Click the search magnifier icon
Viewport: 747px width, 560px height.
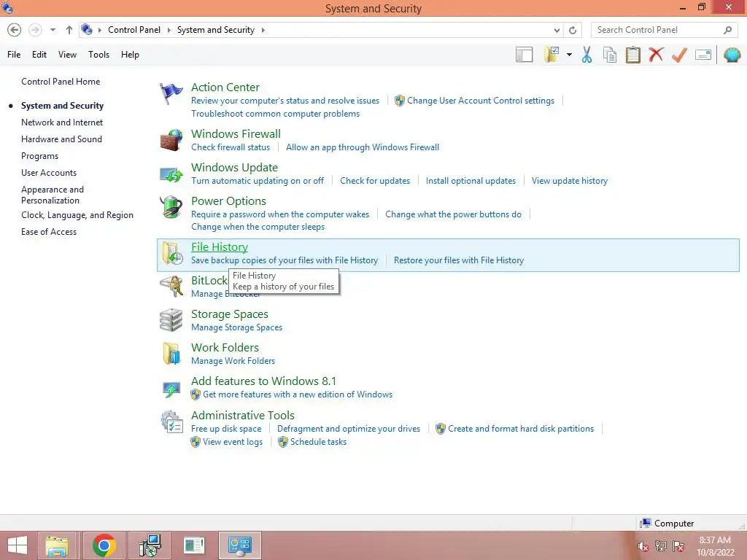727,30
